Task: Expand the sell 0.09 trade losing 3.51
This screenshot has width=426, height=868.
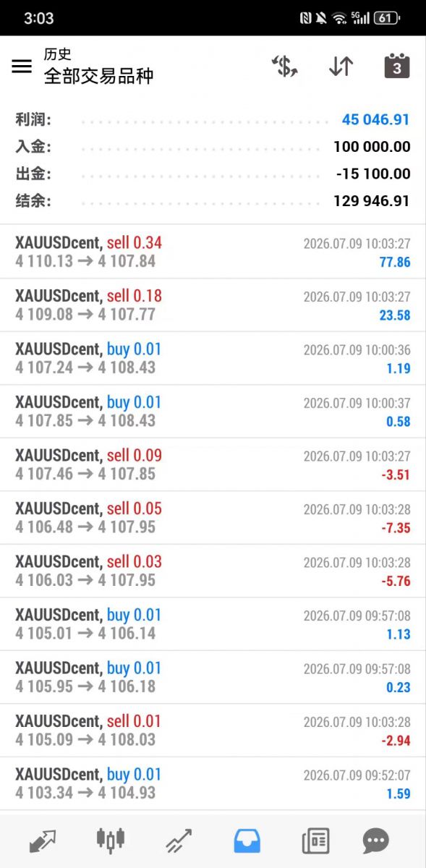Action: pos(213,464)
